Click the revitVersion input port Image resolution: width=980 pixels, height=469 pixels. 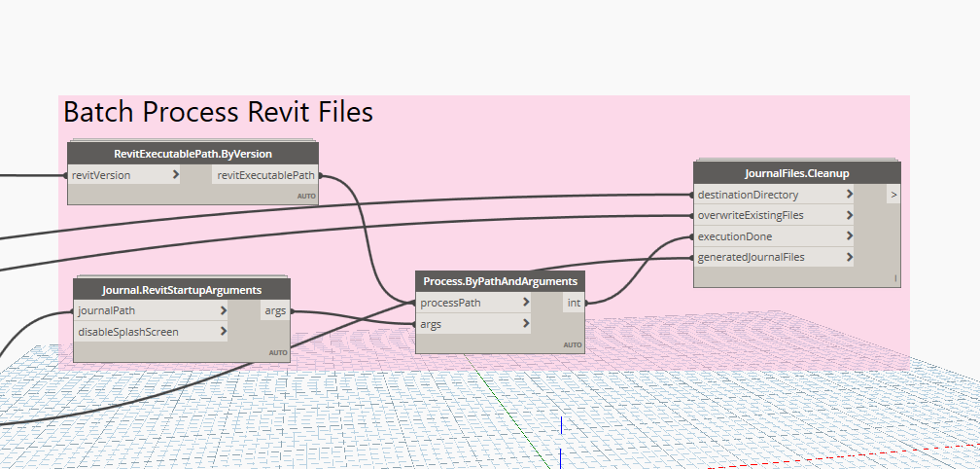(x=123, y=175)
